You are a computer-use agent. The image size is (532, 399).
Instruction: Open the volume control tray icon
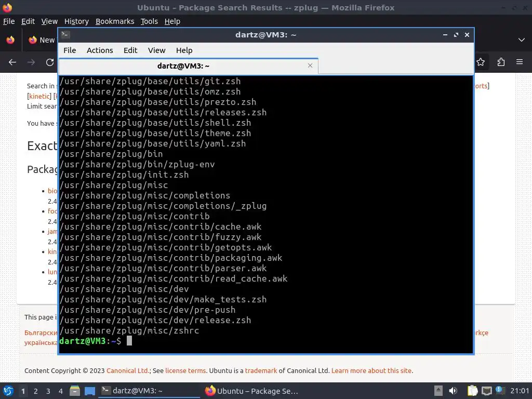click(x=453, y=391)
